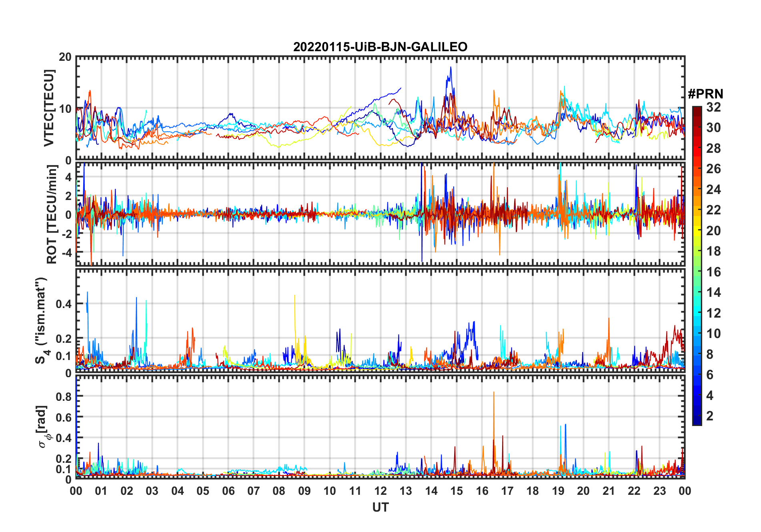Click colorbar tick label 18
Image resolution: width=761 pixels, height=532 pixels.
[x=713, y=251]
